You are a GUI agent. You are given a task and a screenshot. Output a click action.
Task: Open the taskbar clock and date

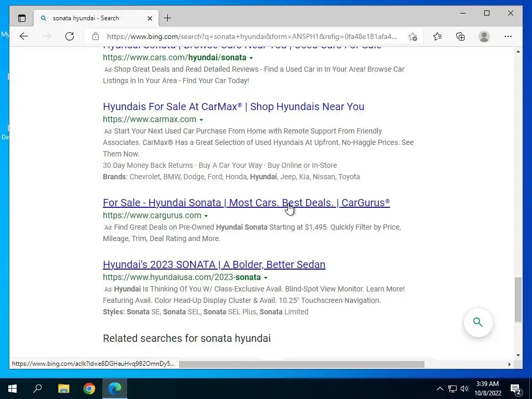487,389
